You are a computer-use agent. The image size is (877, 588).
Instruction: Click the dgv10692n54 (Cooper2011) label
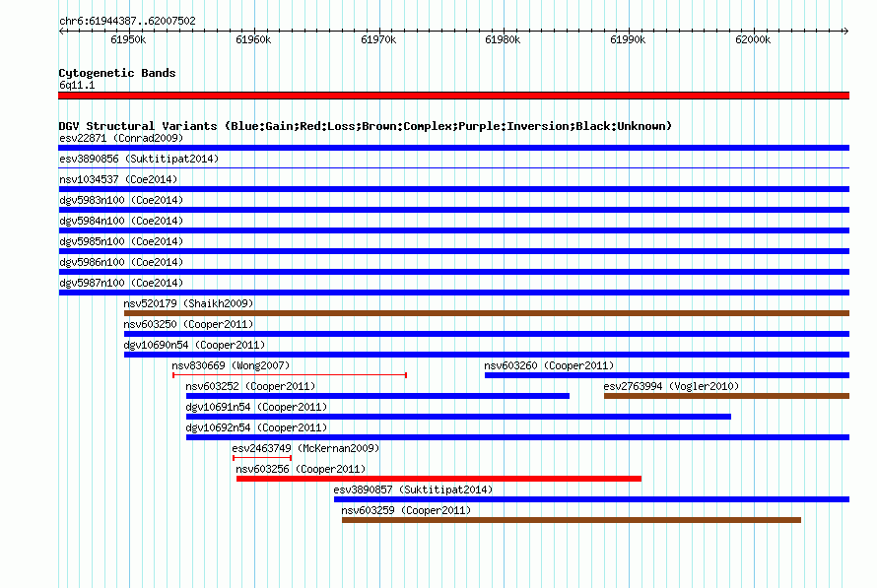256,427
